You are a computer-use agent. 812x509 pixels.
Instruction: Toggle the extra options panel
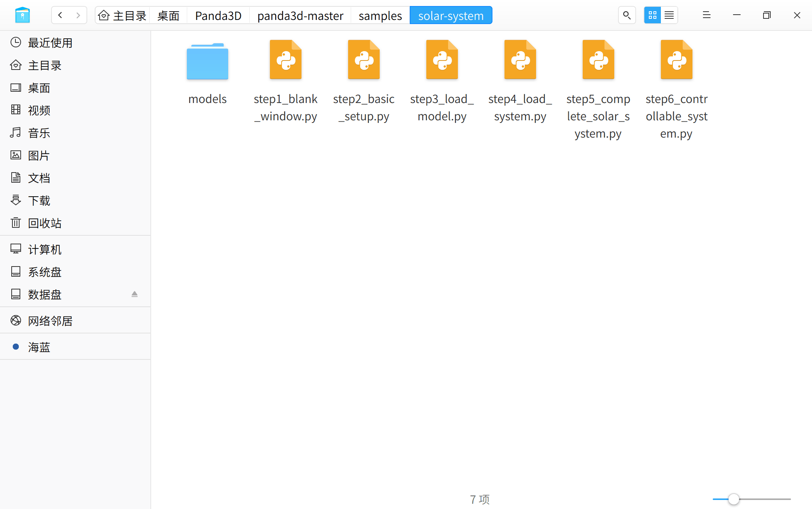tap(706, 15)
